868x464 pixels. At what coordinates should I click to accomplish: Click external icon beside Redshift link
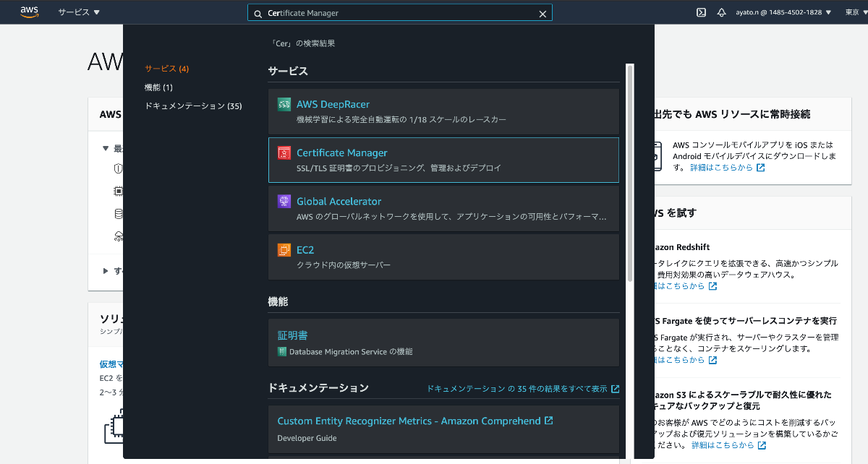click(x=712, y=286)
